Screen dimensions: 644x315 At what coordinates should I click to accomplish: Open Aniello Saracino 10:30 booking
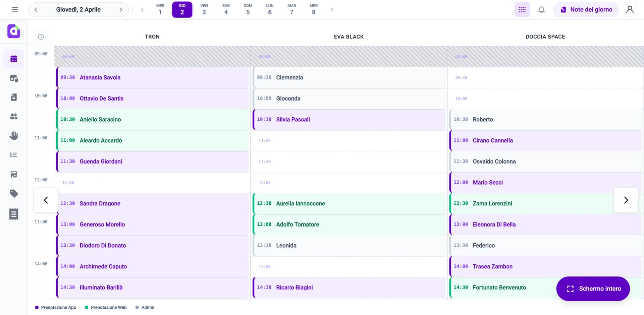coord(153,119)
